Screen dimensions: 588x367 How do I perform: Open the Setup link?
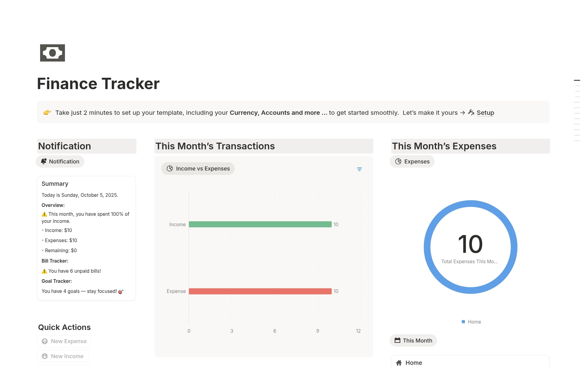[x=485, y=113]
